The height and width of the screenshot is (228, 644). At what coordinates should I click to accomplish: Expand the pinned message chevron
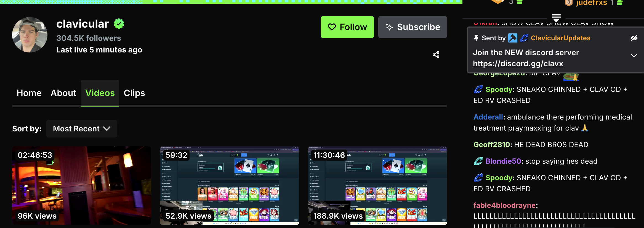(x=634, y=56)
